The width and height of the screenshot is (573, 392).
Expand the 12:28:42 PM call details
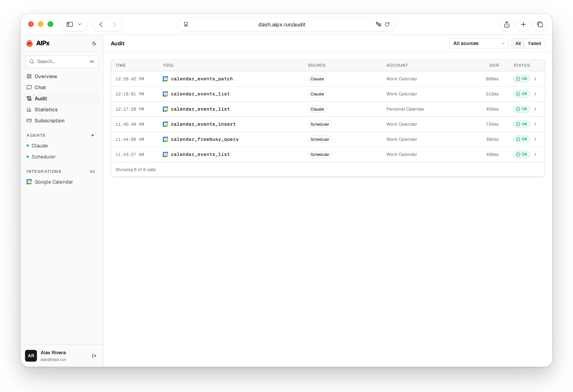click(x=535, y=79)
